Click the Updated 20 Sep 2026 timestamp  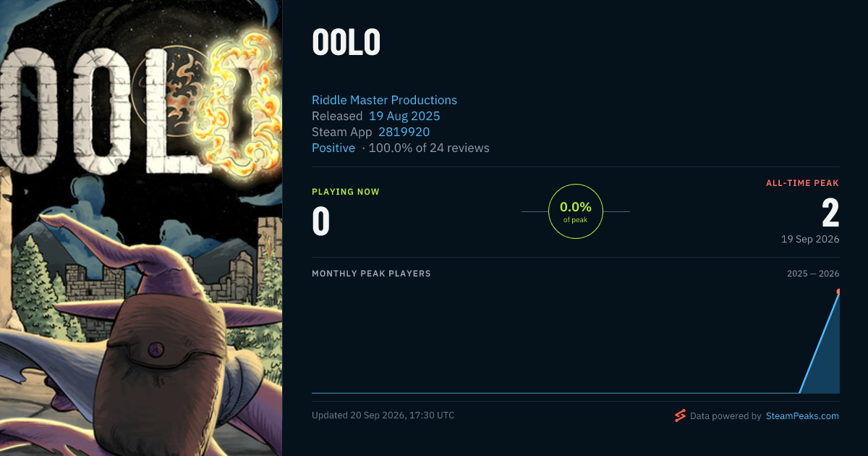[383, 415]
